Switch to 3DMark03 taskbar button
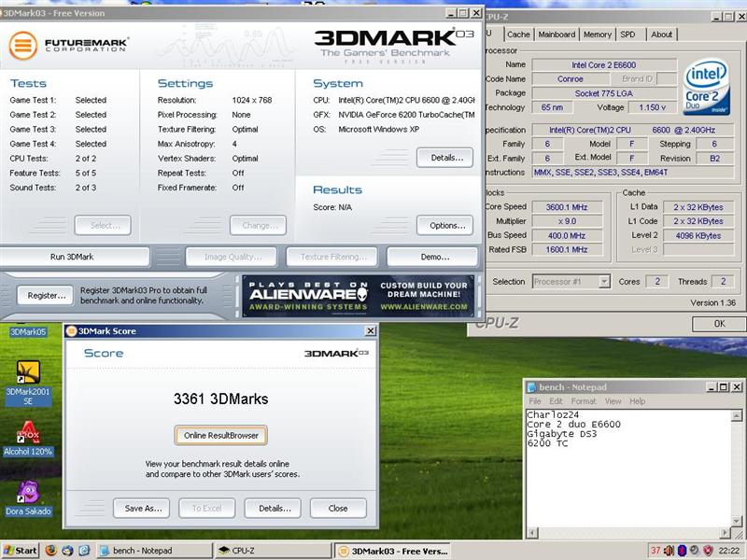 click(x=391, y=551)
